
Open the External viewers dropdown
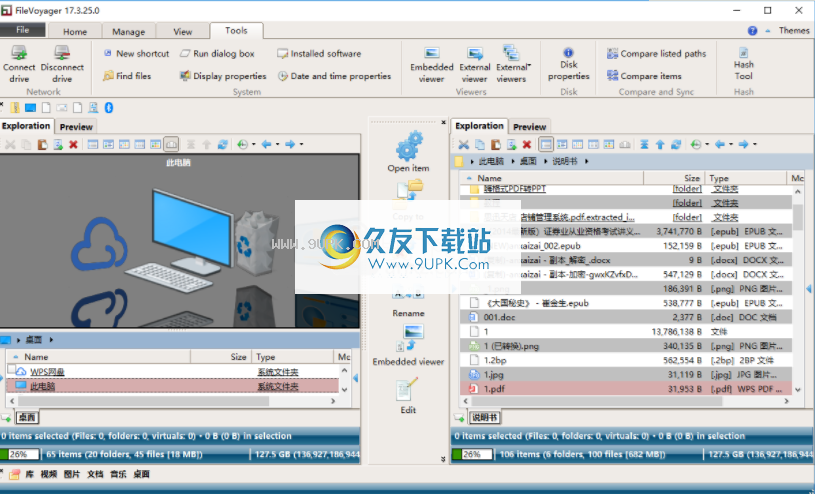click(529, 66)
